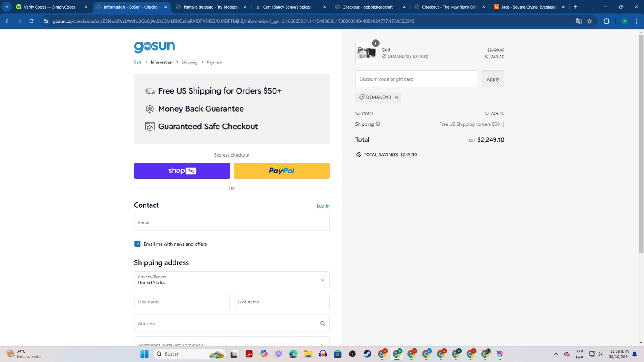Click the Shipping breadcrumb step
Screen dimensions: 644x362
pyautogui.click(x=189, y=62)
